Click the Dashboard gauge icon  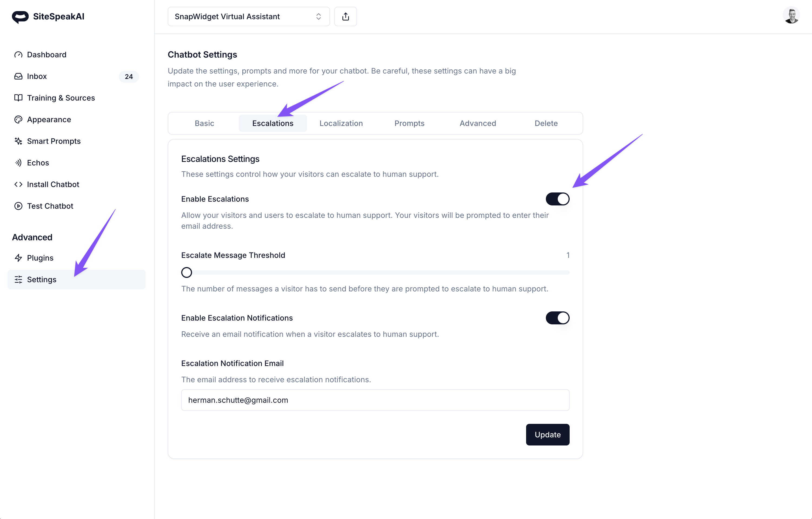pyautogui.click(x=18, y=55)
